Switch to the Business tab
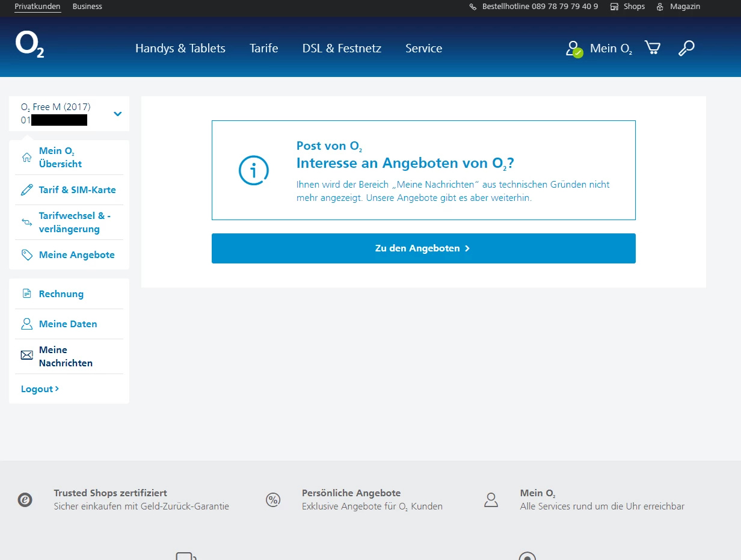Image resolution: width=741 pixels, height=560 pixels. (87, 7)
